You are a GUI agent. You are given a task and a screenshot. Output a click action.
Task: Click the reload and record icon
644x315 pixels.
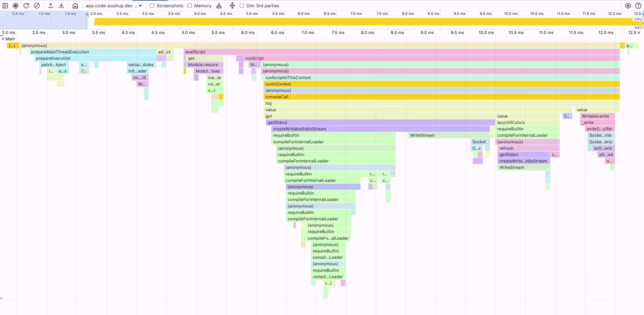26,5
